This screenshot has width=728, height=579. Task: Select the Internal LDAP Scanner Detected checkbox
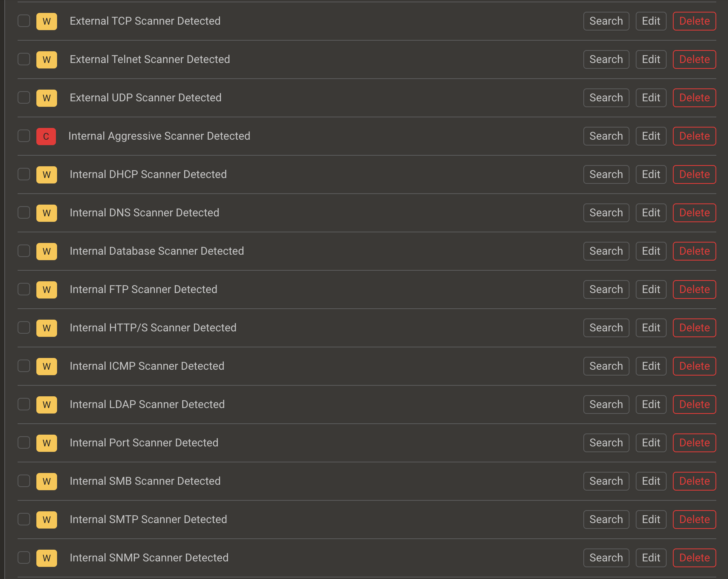[24, 405]
